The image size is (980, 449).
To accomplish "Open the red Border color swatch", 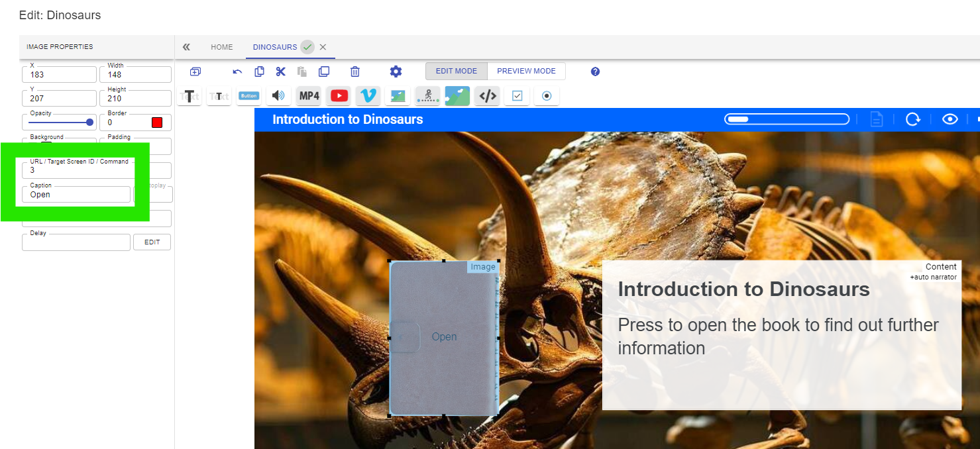I will 157,123.
